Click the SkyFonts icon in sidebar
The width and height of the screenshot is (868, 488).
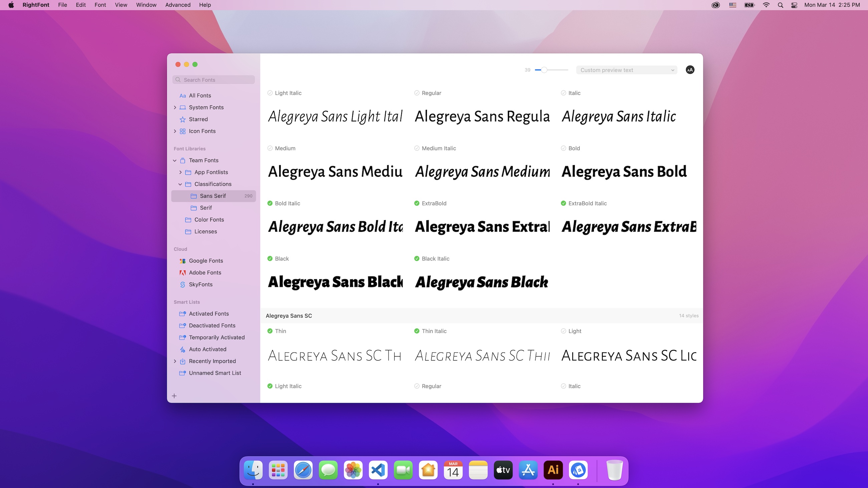(182, 284)
